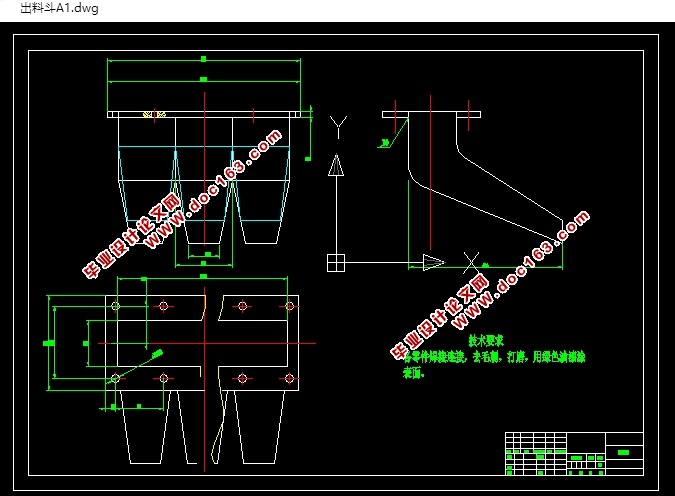
Task: Select the yellow weld symbol on the flange
Action: click(155, 115)
